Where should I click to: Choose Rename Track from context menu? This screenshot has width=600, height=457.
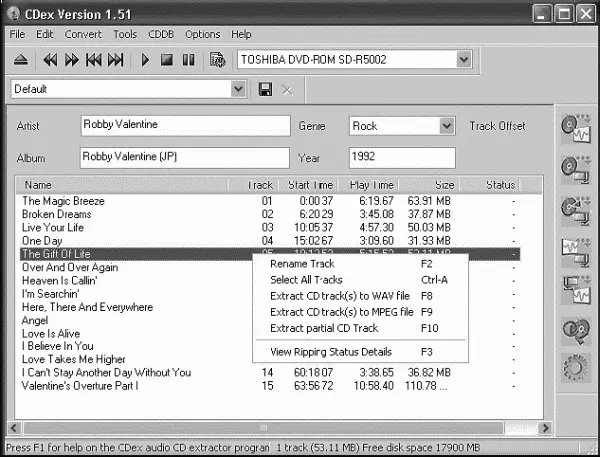(360, 264)
